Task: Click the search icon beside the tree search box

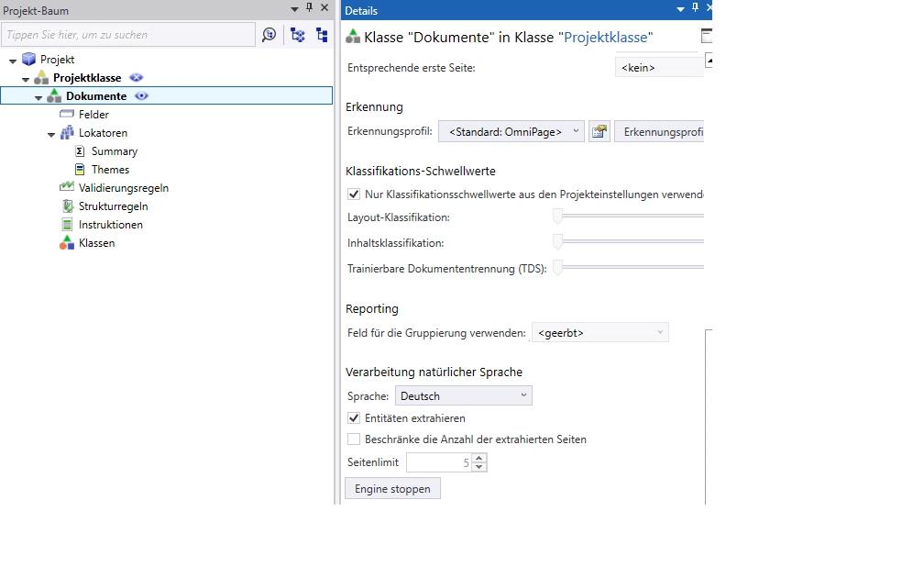Action: (269, 35)
